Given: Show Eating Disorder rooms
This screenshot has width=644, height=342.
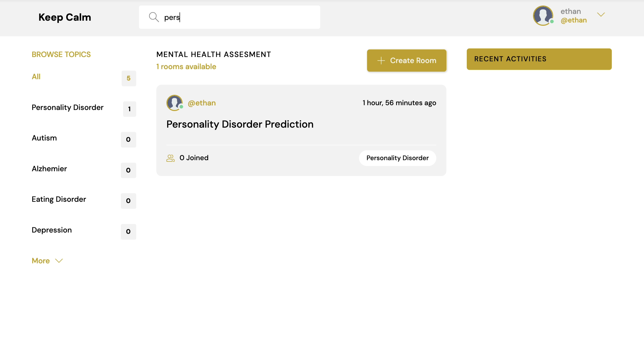Looking at the screenshot, I should tap(59, 199).
